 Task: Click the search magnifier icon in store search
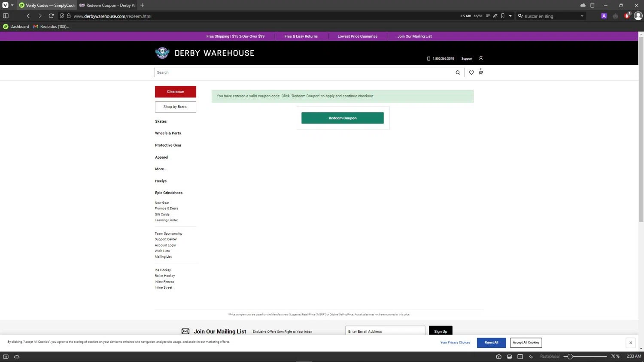pyautogui.click(x=458, y=72)
